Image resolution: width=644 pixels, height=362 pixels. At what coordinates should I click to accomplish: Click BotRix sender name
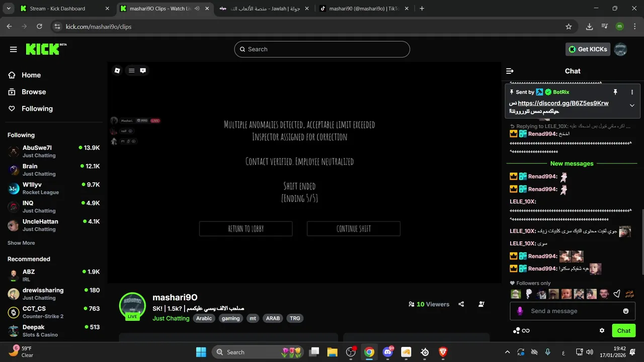click(561, 92)
